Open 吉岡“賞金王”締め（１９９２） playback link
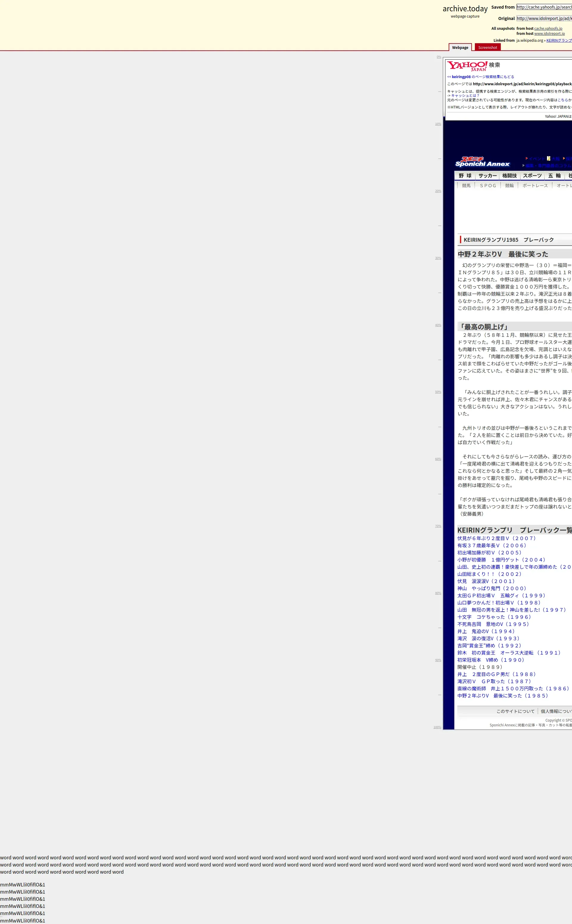572x924 pixels. click(490, 646)
